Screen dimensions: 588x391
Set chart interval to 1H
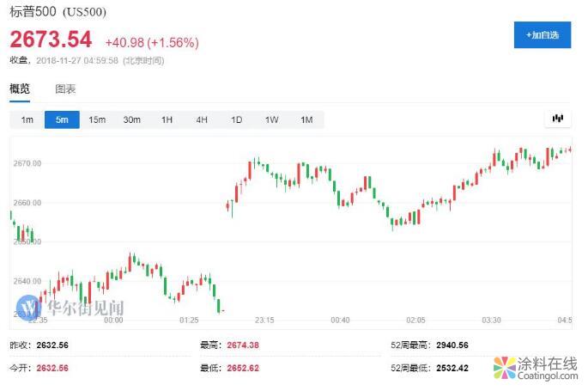coord(167,120)
